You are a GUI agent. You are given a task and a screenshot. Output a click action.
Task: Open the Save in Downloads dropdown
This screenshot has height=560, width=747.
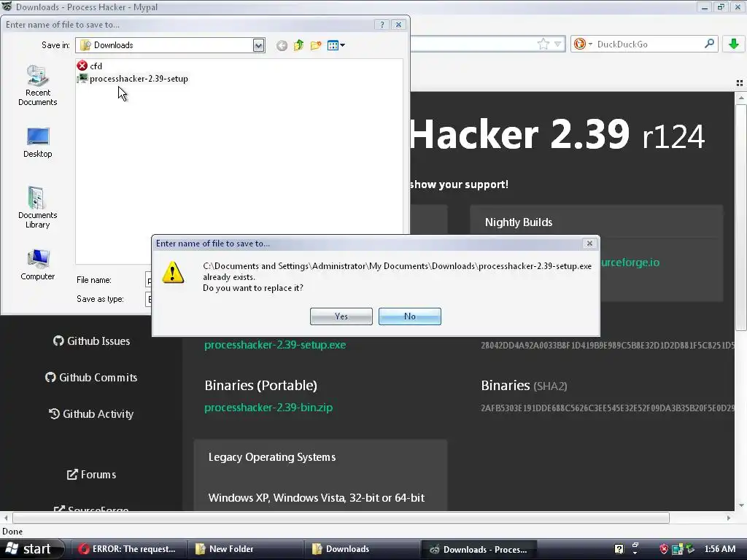point(258,45)
